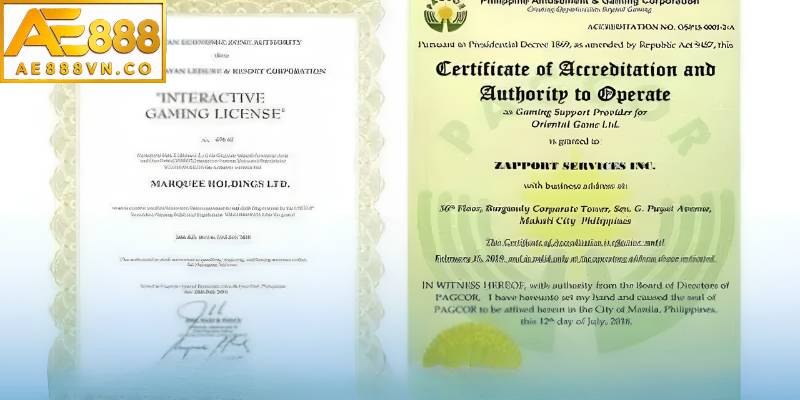
Task: Click the signatures on gaming license
Action: click(x=208, y=332)
